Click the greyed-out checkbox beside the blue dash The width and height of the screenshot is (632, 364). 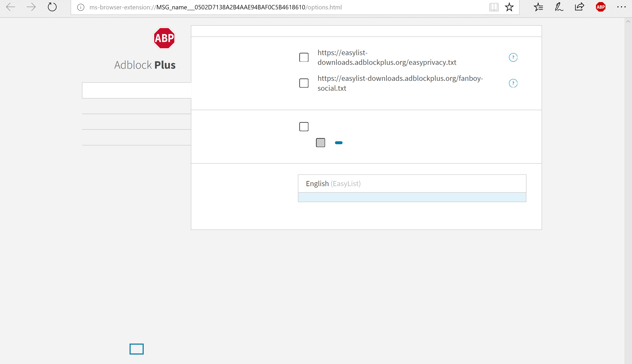coord(320,143)
